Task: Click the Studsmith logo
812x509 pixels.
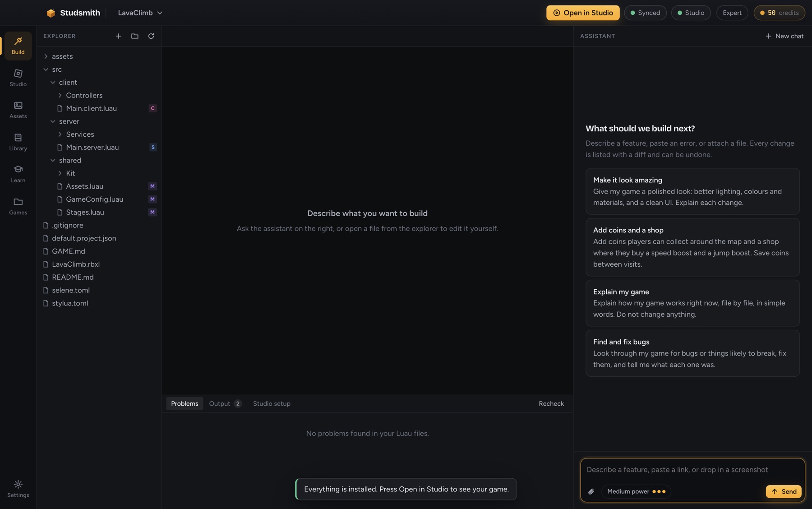Action: 73,13
